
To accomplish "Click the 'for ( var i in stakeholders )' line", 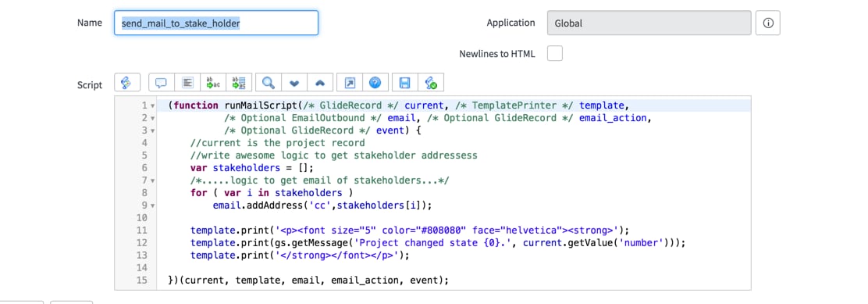I will coord(272,193).
